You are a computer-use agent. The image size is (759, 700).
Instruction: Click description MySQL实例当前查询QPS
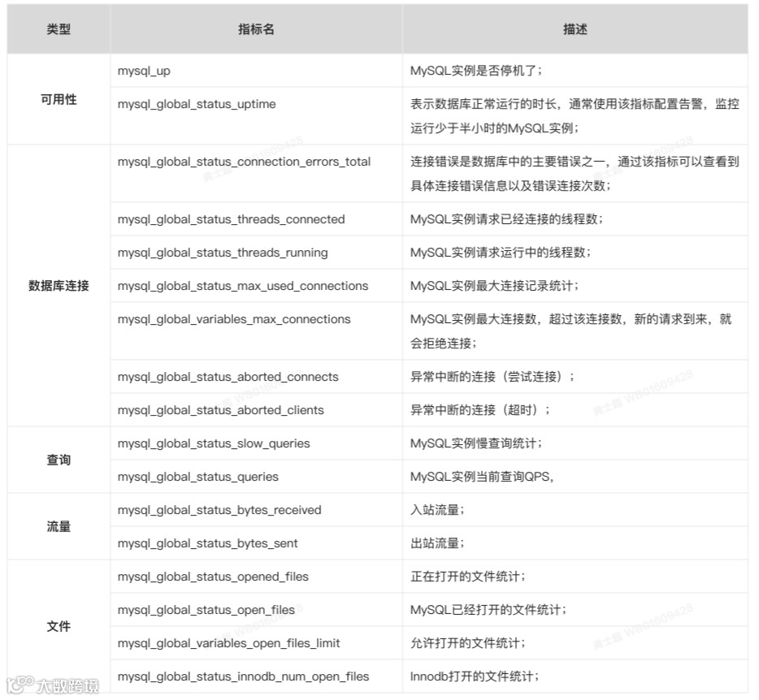click(x=482, y=477)
